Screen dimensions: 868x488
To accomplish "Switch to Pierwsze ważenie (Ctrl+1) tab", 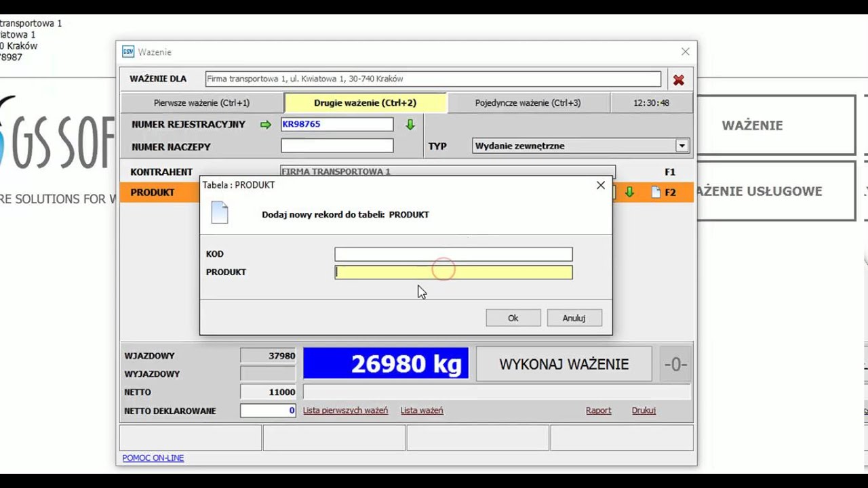I will point(202,103).
